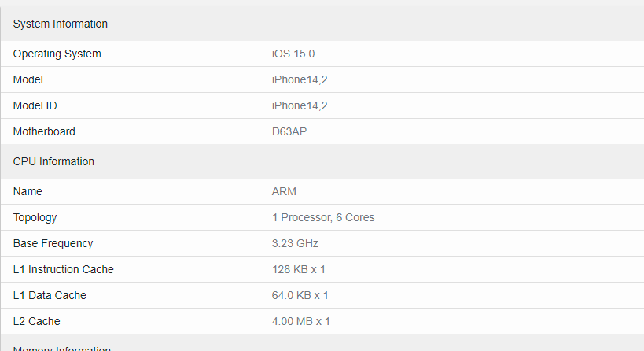Select the Topology label
This screenshot has width=644, height=351.
35,217
